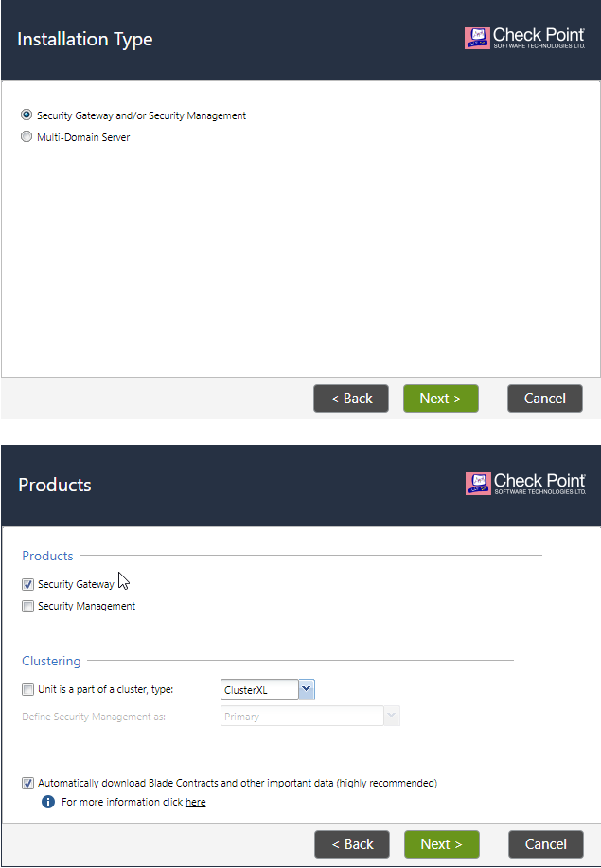
Task: Cancel the Installation Type wizard
Action: click(x=545, y=399)
